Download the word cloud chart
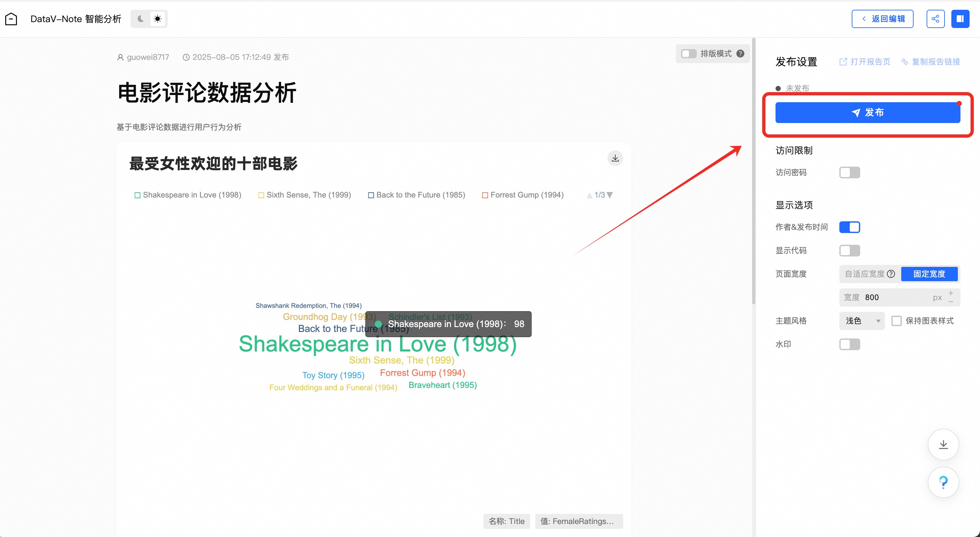 (615, 158)
